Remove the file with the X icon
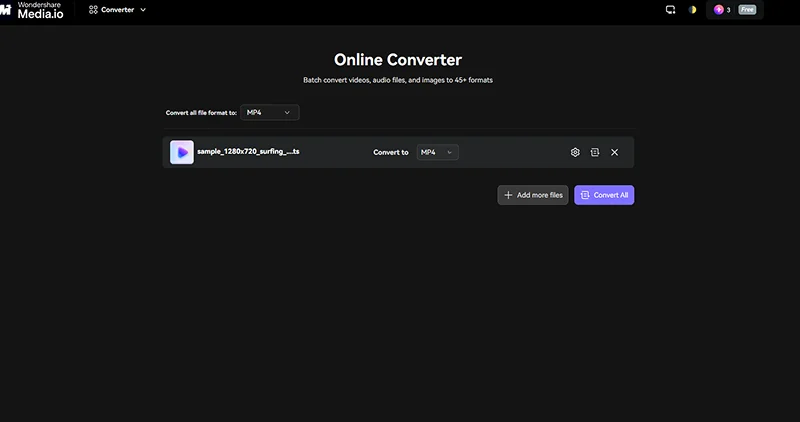 point(614,152)
